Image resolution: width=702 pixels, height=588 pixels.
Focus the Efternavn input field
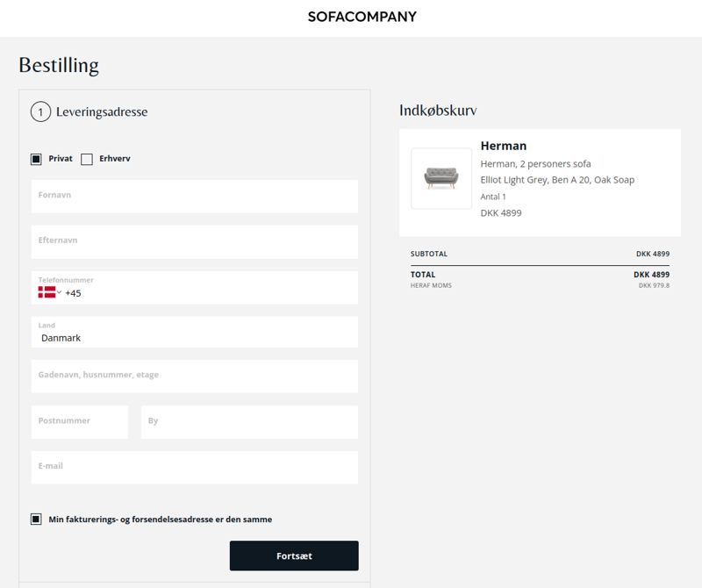(194, 242)
